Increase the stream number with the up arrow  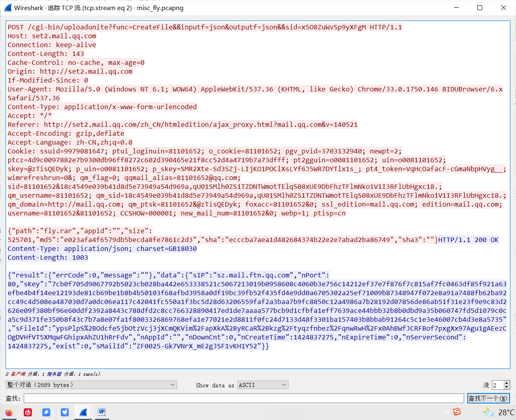coord(507,383)
